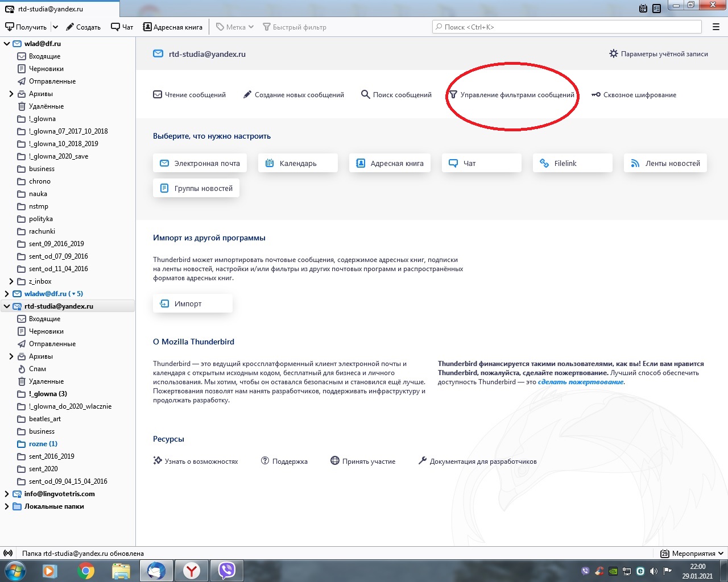Open account settings gear icon
The width and height of the screenshot is (728, 582).
(x=613, y=53)
